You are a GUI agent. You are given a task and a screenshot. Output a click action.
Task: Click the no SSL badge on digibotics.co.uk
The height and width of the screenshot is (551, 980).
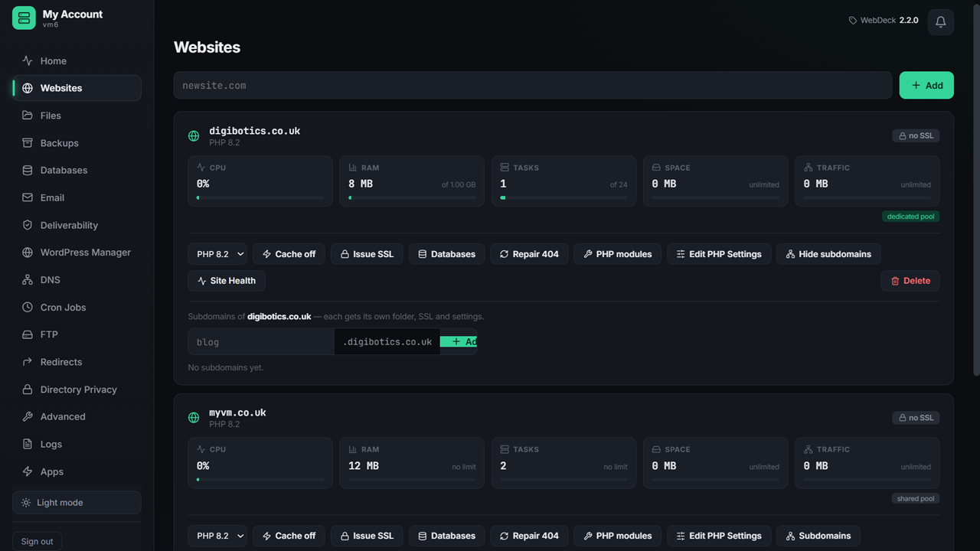916,135
